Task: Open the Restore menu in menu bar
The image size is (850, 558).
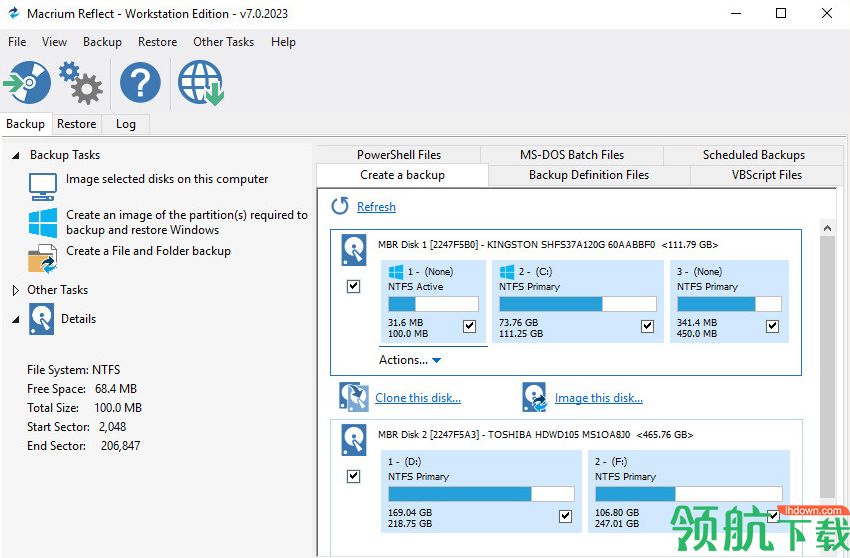Action: [x=157, y=42]
